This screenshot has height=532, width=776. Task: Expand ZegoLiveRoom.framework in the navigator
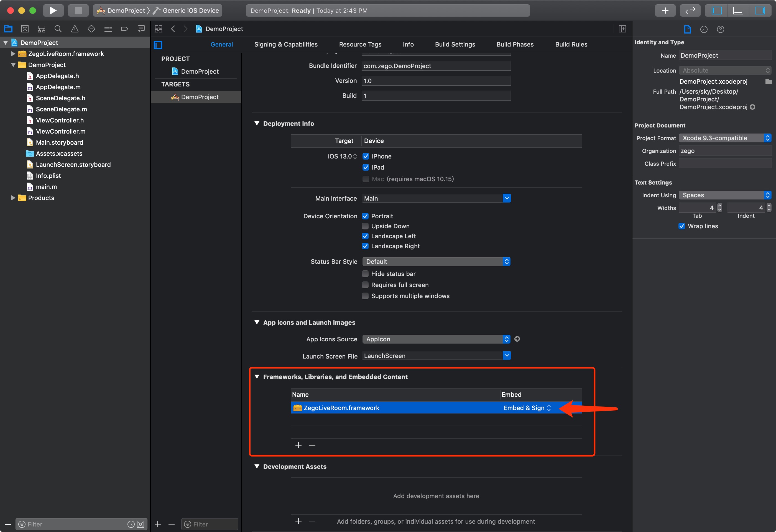click(13, 54)
